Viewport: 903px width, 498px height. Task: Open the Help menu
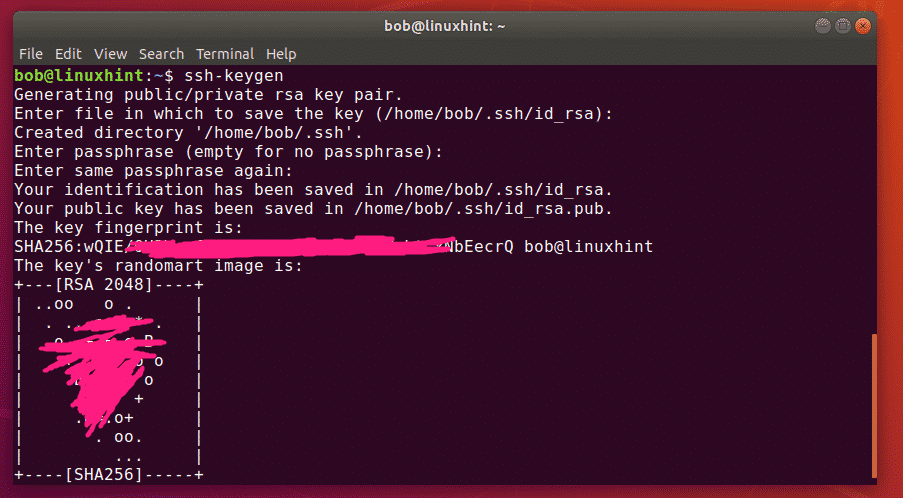click(281, 53)
